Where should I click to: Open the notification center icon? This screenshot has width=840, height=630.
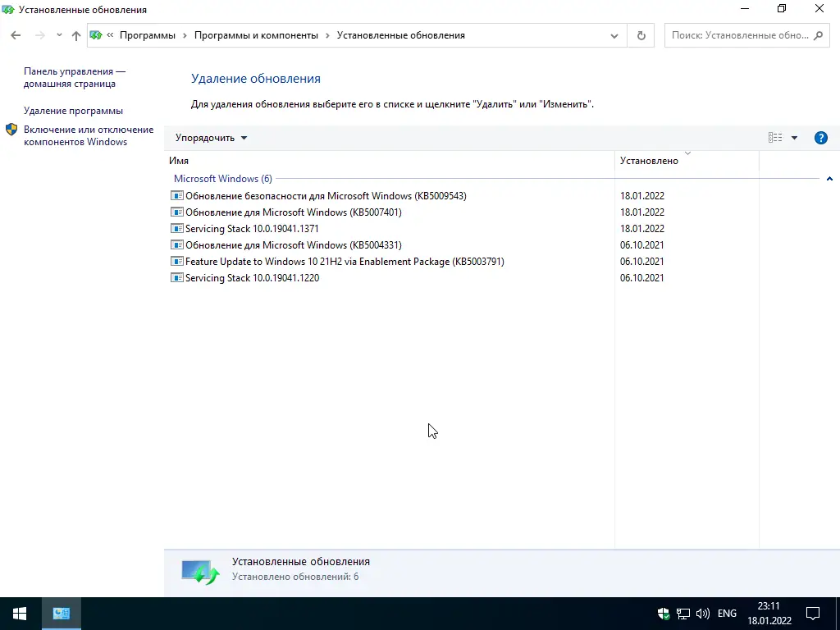click(x=813, y=614)
